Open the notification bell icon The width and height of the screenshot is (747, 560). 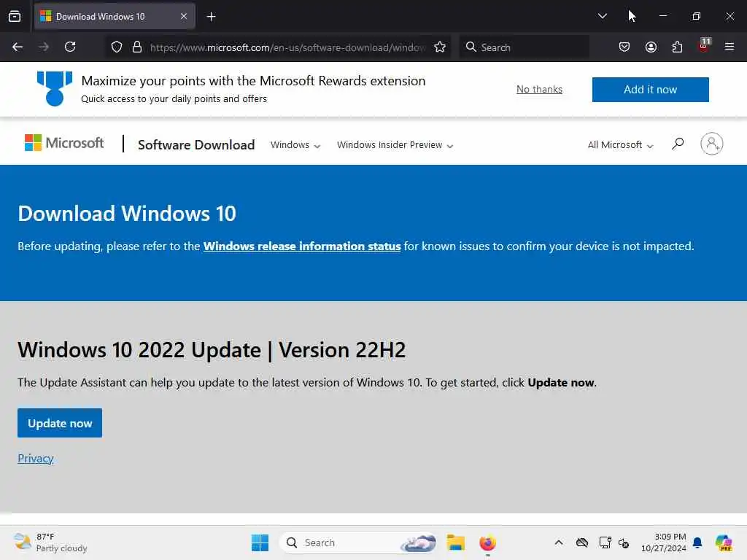[697, 542]
